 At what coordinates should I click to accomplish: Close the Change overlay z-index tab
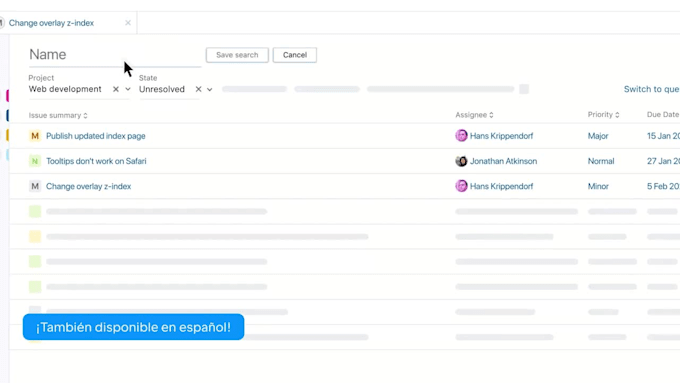coord(128,23)
